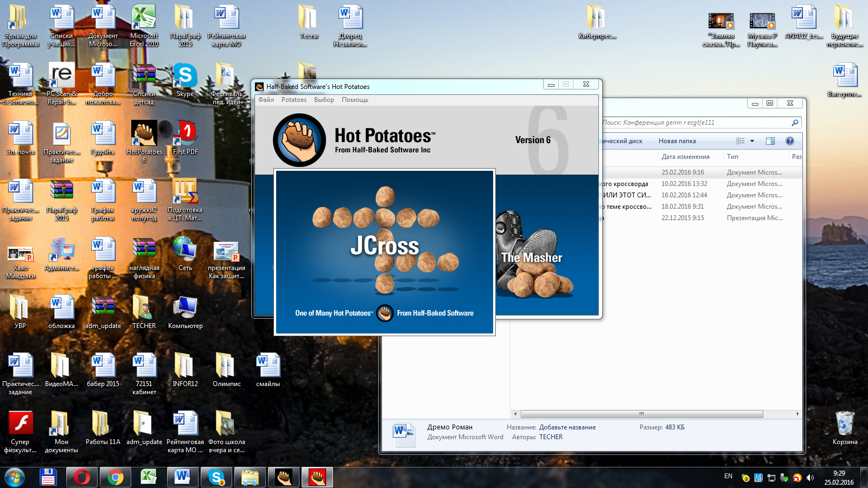Click Добавьте название in details pane
This screenshot has width=868, height=488.
click(x=567, y=427)
